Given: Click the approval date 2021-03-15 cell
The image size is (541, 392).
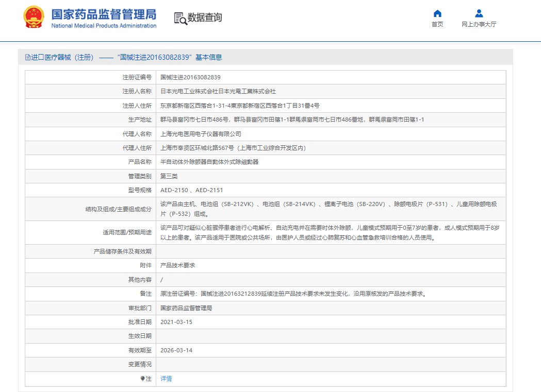Looking at the screenshot, I should click(x=331, y=322).
